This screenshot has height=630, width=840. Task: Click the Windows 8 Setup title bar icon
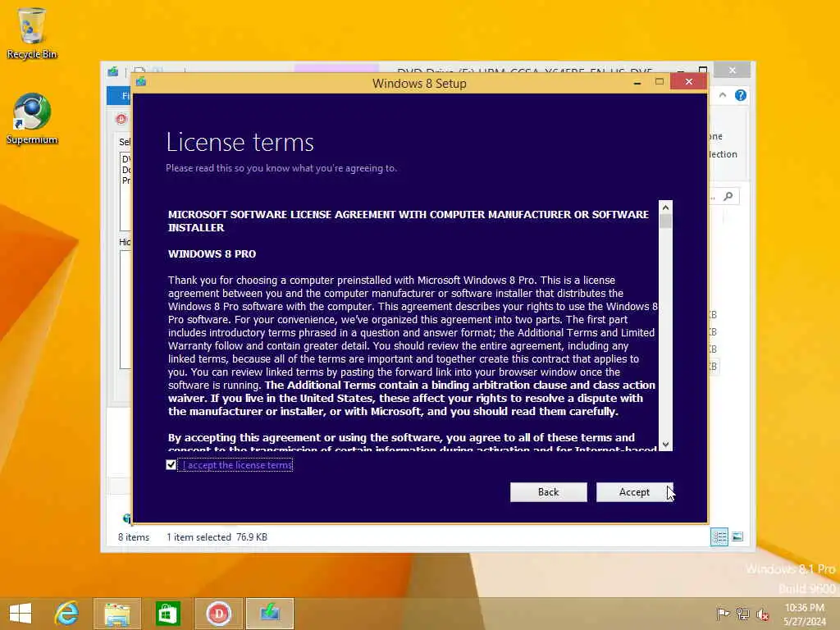coord(141,81)
